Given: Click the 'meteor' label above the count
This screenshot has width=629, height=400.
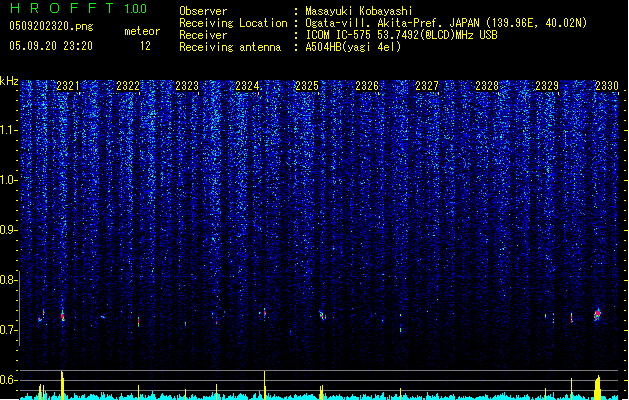Looking at the screenshot, I should 142,31.
